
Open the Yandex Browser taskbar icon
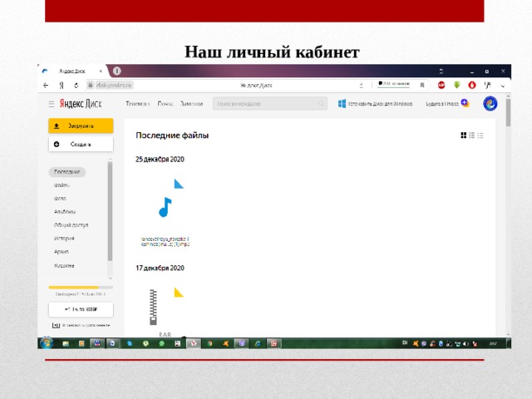[x=194, y=343]
